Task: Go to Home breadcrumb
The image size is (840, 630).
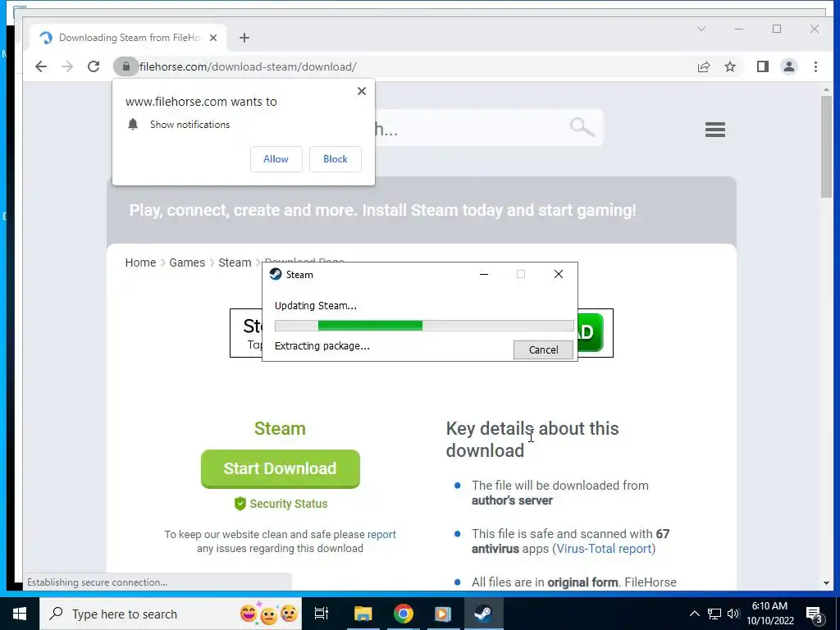Action: click(140, 262)
